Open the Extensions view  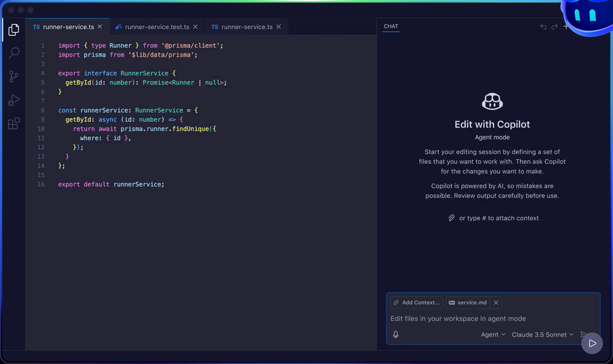13,124
